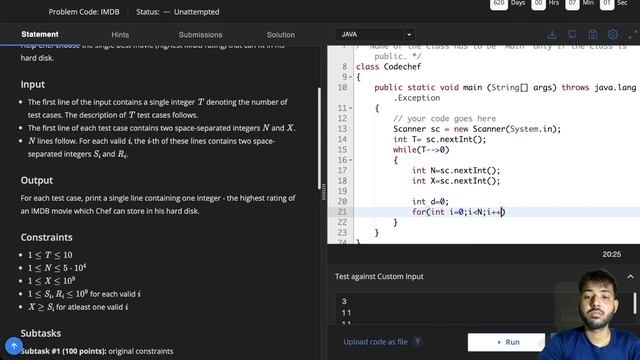The height and width of the screenshot is (360, 640).
Task: Click the 'Status: Unattempted' label
Action: pyautogui.click(x=178, y=12)
